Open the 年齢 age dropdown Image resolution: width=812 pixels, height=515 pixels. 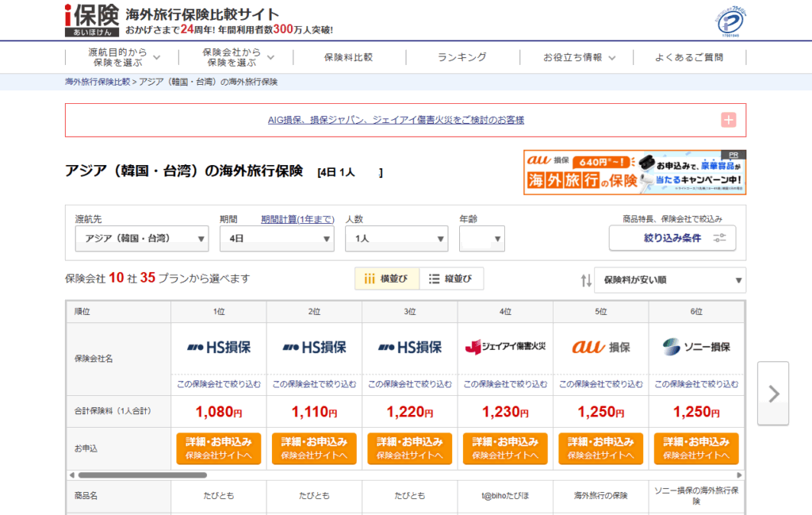pyautogui.click(x=481, y=238)
